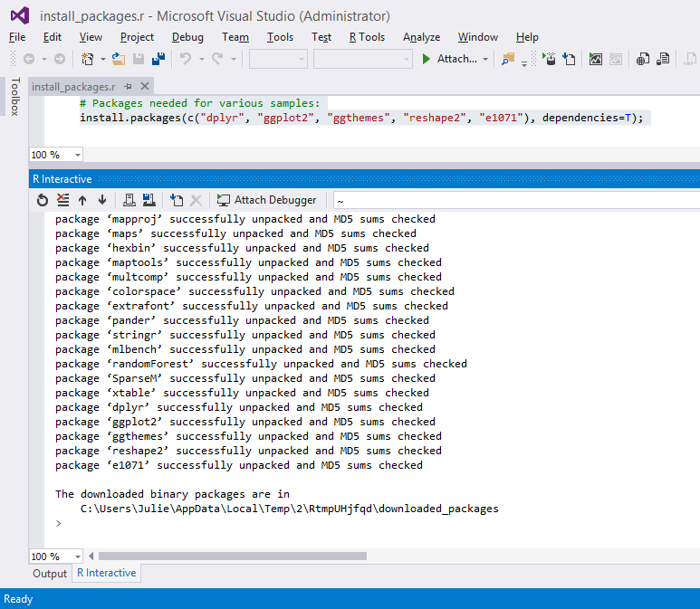Viewport: 700px width, 609px height.
Task: Click the Save Workspace icon
Action: [x=149, y=200]
